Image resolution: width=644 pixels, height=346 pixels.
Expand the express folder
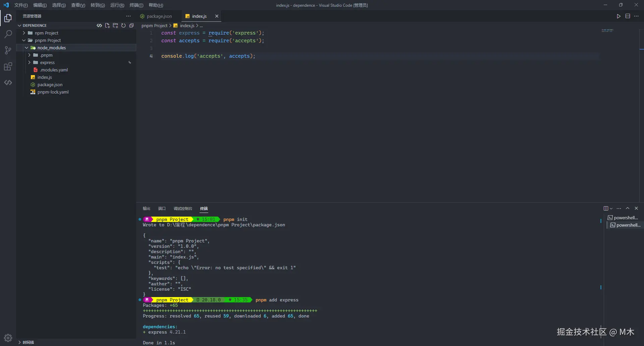click(x=30, y=62)
